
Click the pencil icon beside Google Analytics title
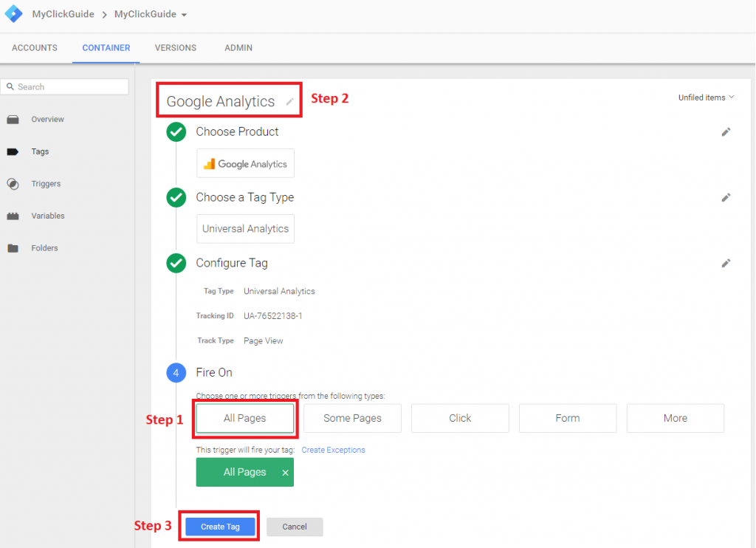[x=290, y=102]
